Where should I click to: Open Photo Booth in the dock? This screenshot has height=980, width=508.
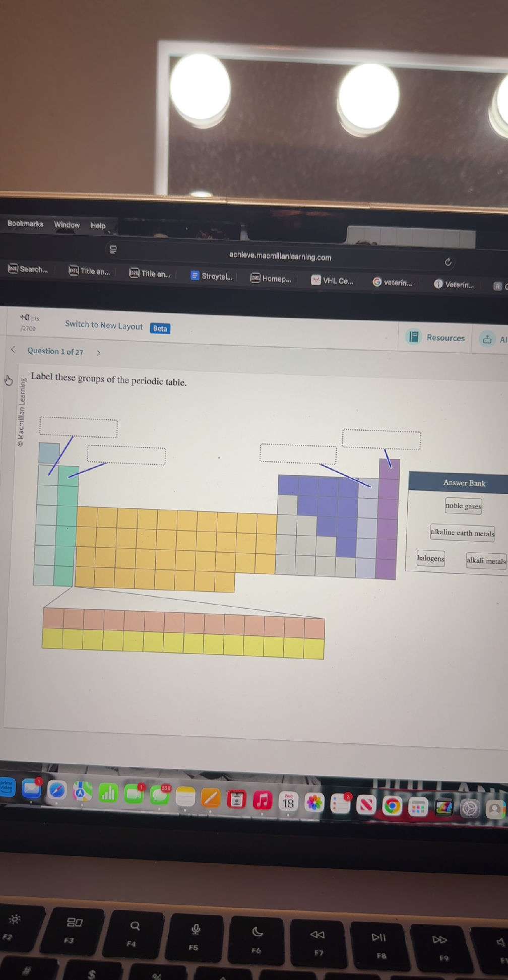[x=236, y=800]
